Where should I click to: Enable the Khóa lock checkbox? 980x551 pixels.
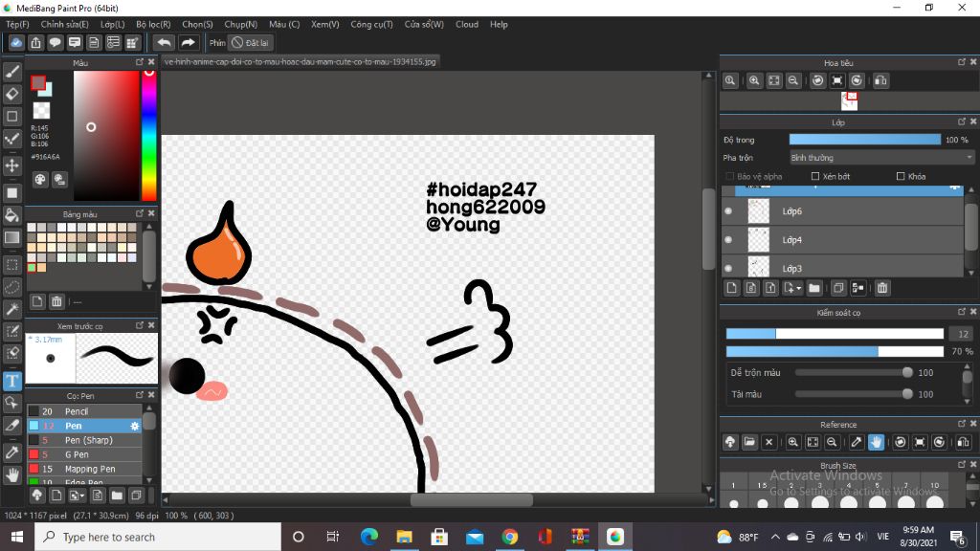coord(901,176)
